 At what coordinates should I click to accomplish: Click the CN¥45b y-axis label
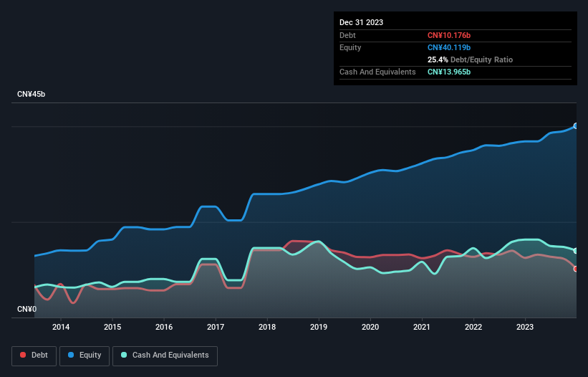pos(31,94)
